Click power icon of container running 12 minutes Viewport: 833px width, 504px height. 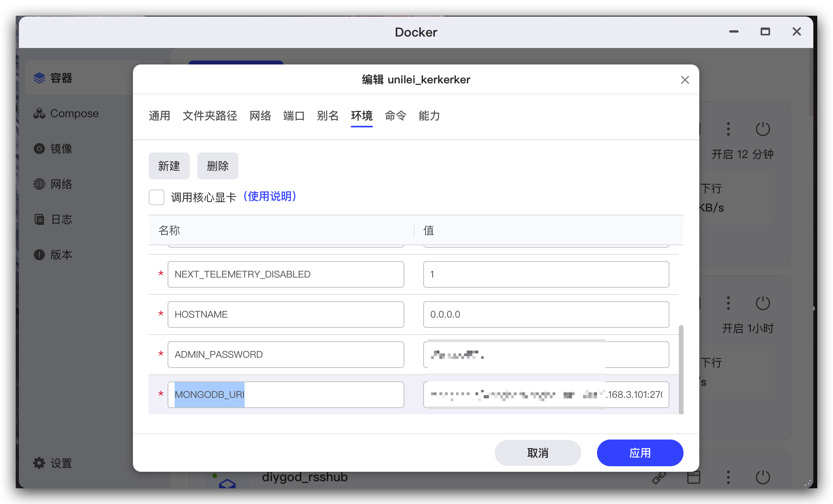point(763,129)
